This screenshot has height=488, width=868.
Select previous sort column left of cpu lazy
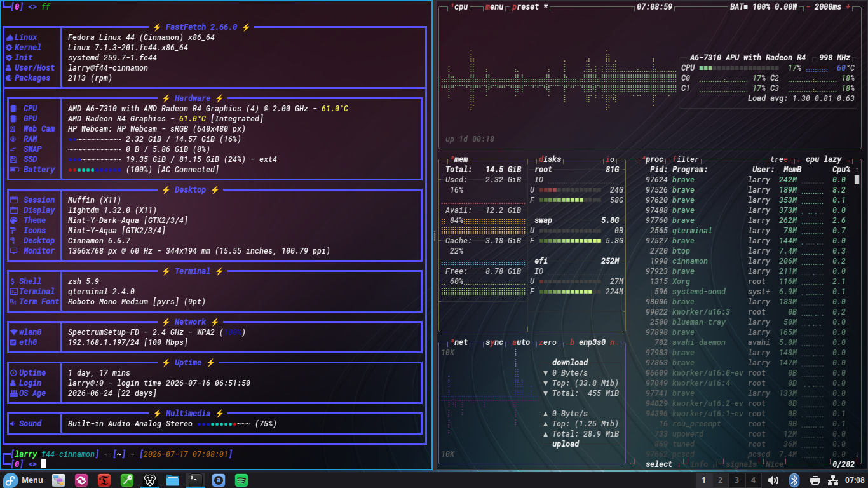[799, 159]
